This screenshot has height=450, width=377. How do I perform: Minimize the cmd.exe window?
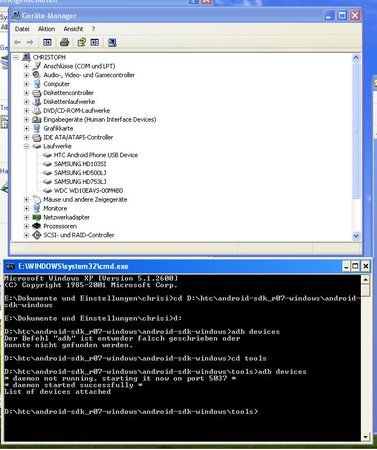[346, 266]
